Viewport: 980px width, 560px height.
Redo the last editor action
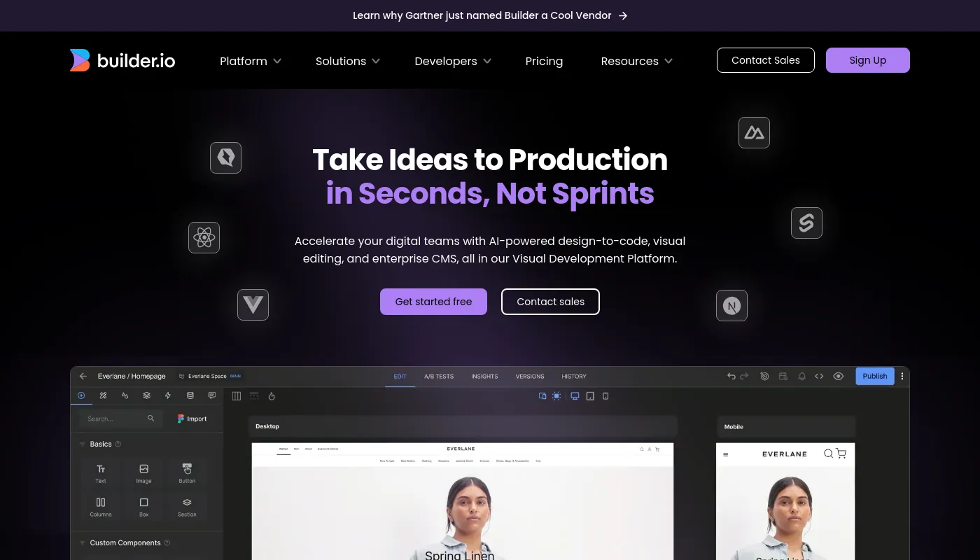click(x=745, y=376)
